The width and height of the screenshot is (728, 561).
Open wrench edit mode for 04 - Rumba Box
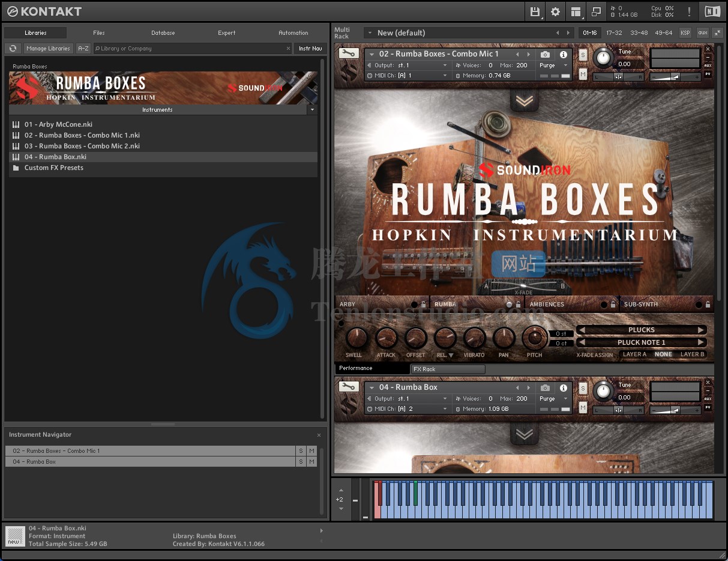click(348, 387)
